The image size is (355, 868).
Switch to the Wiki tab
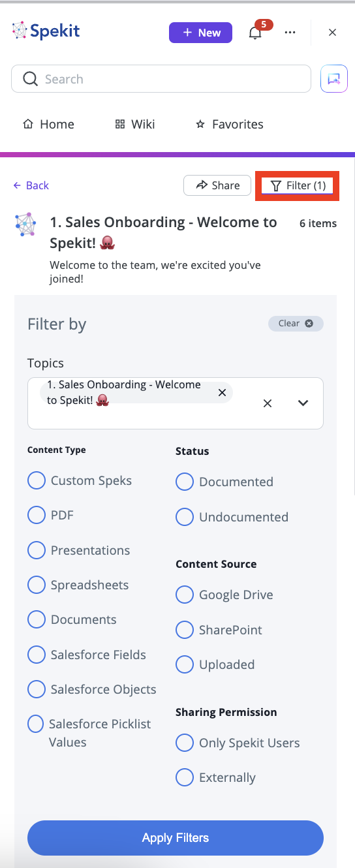135,124
